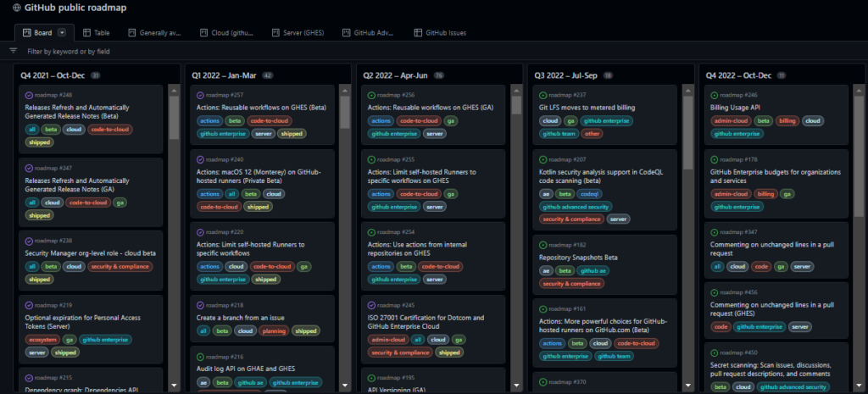Click the security & compliance label on roadmap #238
Image resolution: width=868 pixels, height=394 pixels.
tap(120, 266)
